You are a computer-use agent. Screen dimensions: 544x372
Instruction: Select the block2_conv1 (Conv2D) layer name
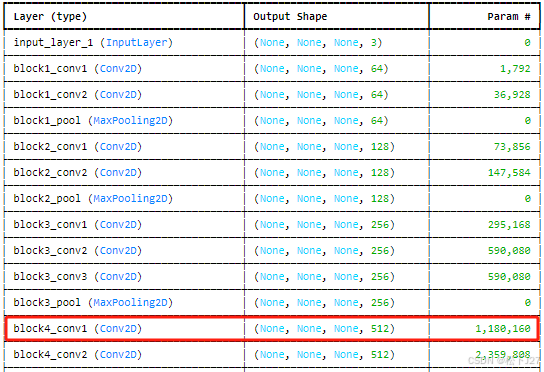coord(78,146)
